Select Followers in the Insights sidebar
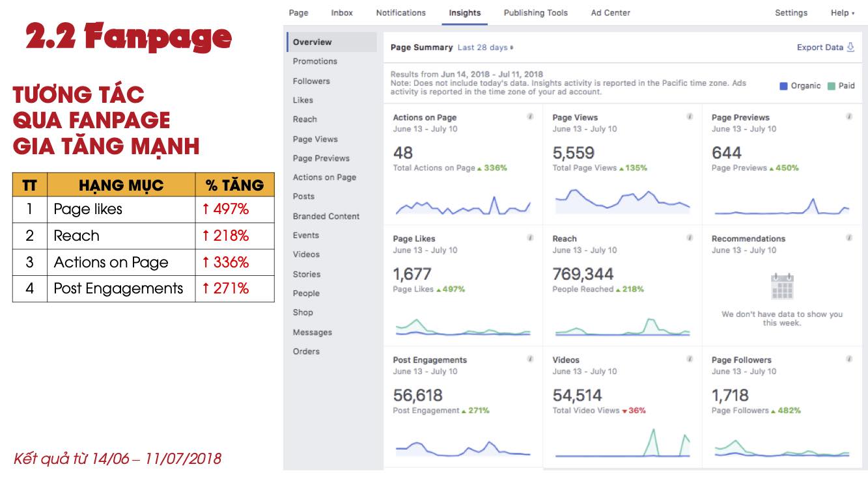 coord(311,81)
